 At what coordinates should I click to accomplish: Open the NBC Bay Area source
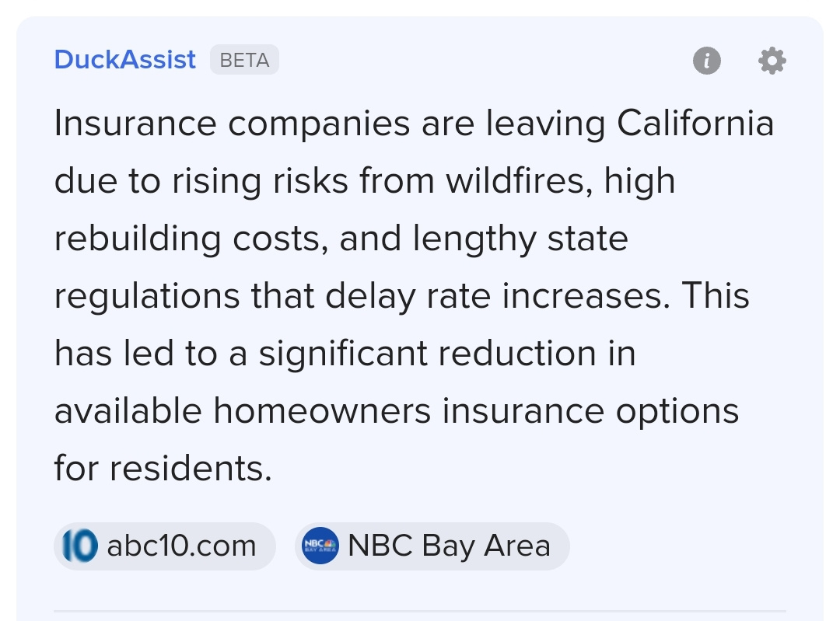pyautogui.click(x=449, y=546)
